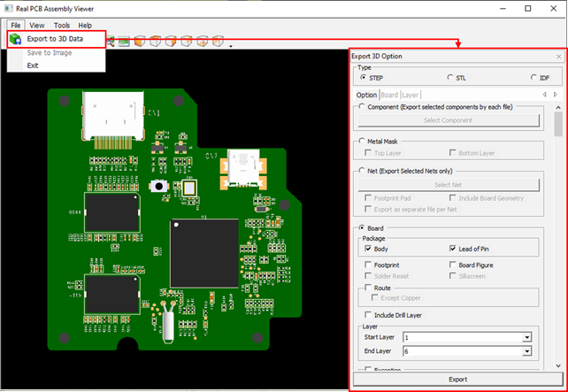Expand the End Layer dropdown

526,351
